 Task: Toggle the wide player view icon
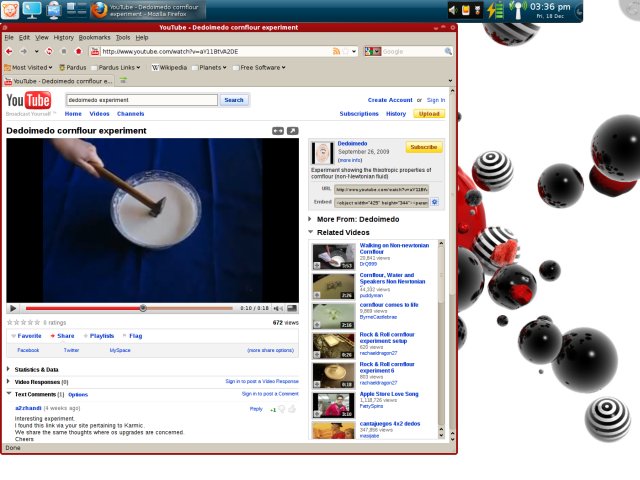click(278, 131)
